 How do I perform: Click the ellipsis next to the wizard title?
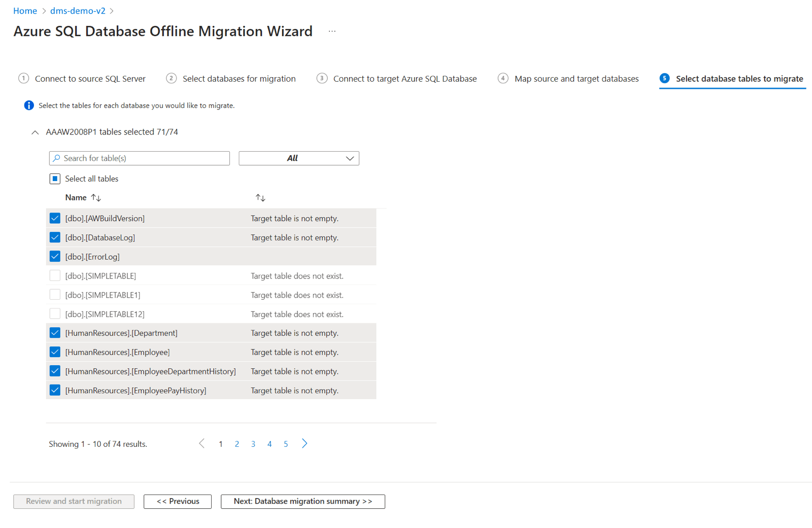(332, 31)
